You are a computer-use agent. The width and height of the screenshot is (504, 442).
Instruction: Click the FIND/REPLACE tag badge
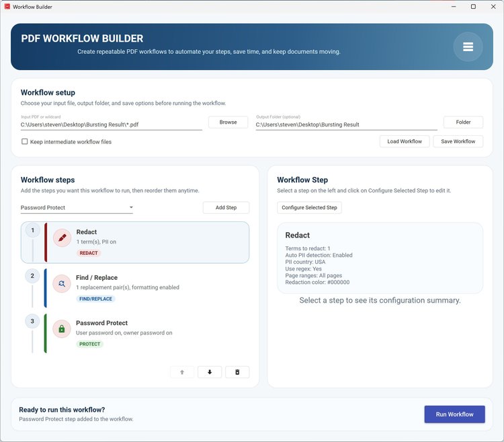click(x=95, y=299)
